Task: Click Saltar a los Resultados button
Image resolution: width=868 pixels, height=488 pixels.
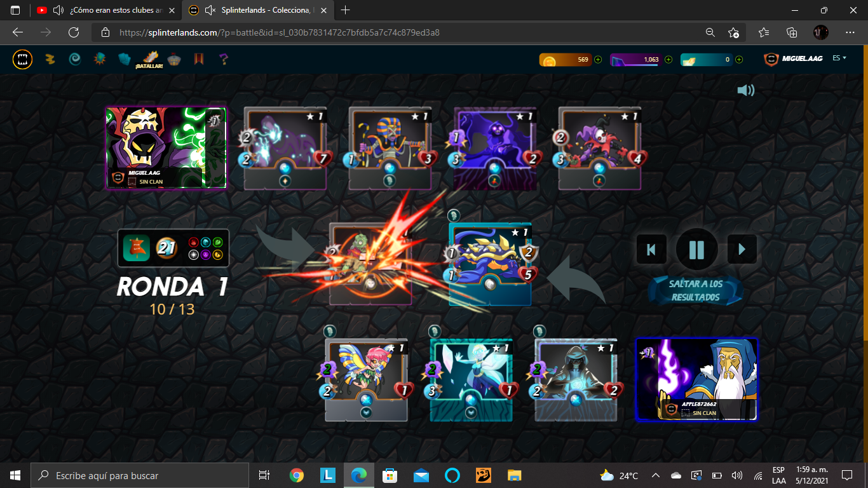Action: (x=696, y=290)
